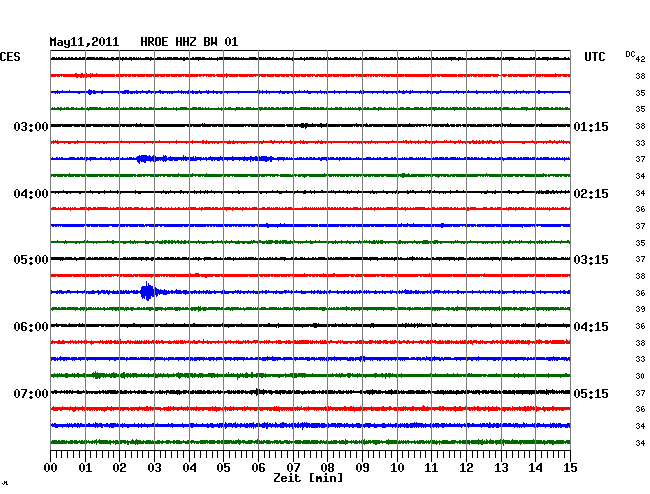650x494 pixels.
Task: Select the station label HROE HHZ BW 01
Action: point(189,42)
